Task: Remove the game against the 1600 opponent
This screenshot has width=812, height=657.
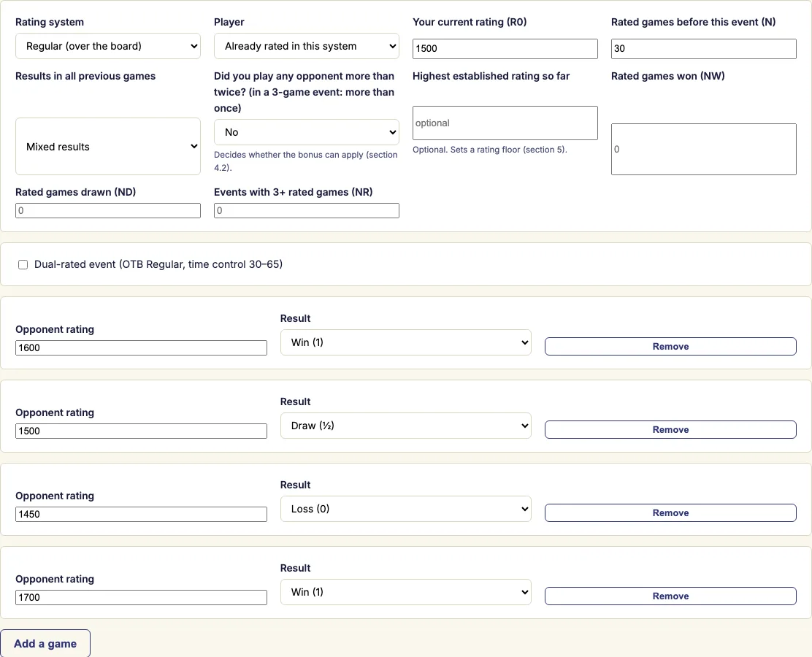Action: pos(670,346)
